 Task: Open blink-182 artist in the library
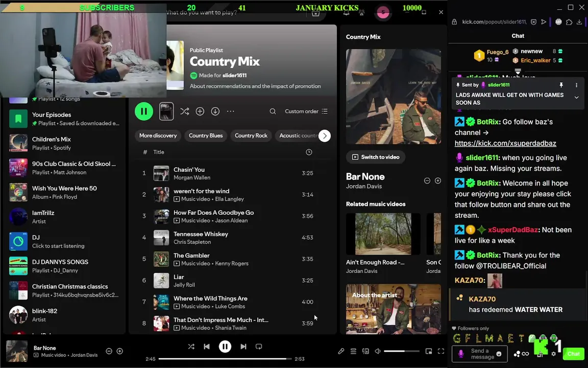(x=64, y=315)
